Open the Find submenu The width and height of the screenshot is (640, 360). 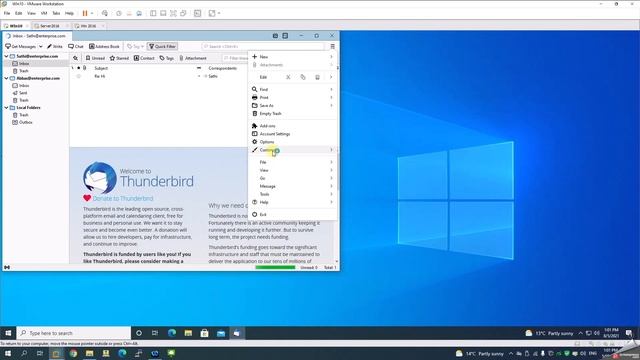click(x=293, y=89)
